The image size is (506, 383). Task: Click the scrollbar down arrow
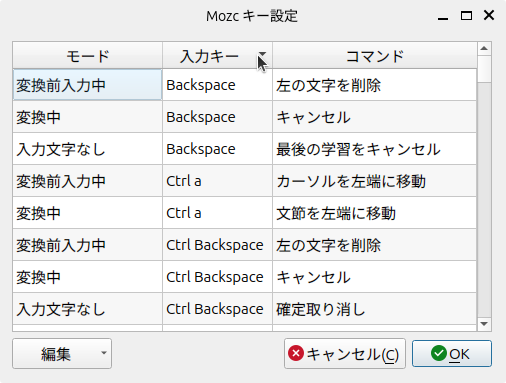tap(484, 324)
